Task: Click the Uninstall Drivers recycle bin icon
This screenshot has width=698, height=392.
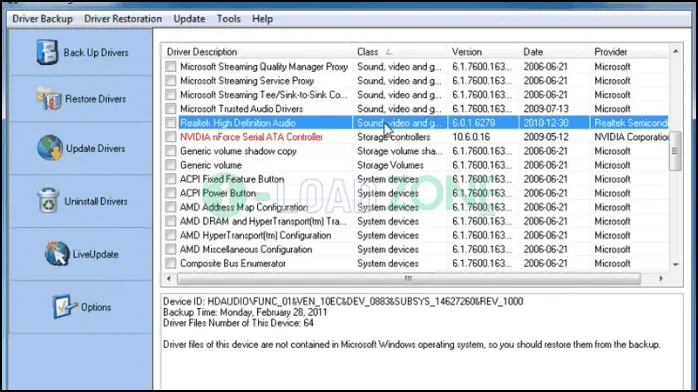Action: click(x=48, y=200)
